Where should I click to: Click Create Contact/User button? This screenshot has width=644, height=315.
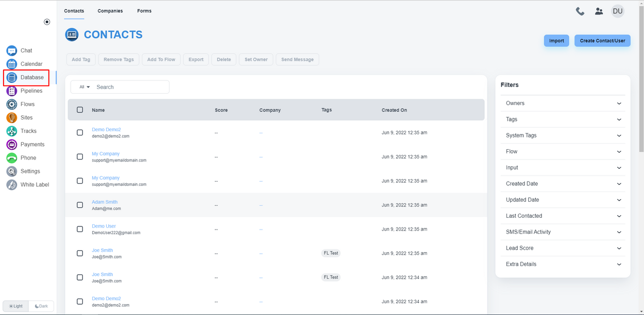point(602,41)
